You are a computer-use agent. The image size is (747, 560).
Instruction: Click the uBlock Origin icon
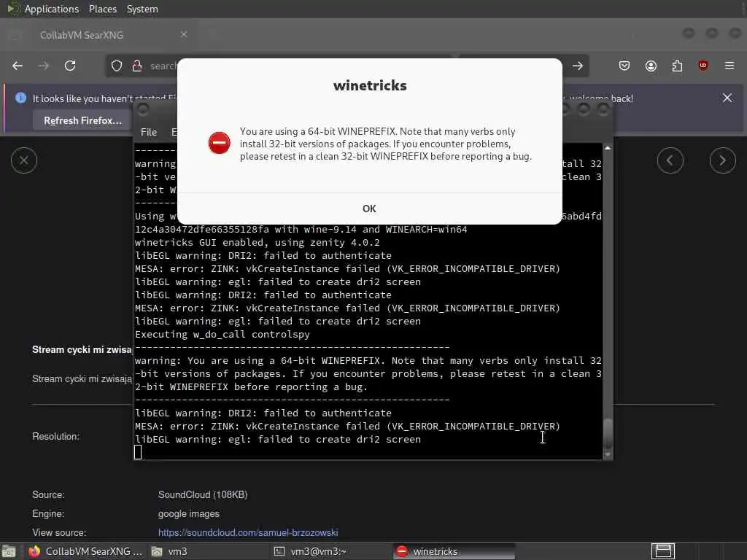pyautogui.click(x=703, y=66)
